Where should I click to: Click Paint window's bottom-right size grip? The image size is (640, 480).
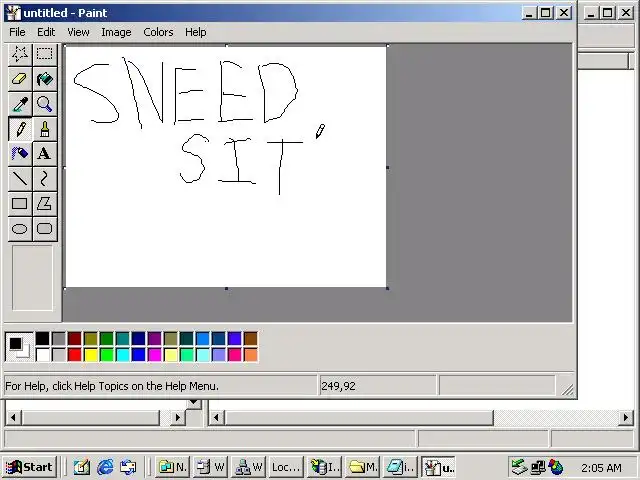[x=567, y=389]
